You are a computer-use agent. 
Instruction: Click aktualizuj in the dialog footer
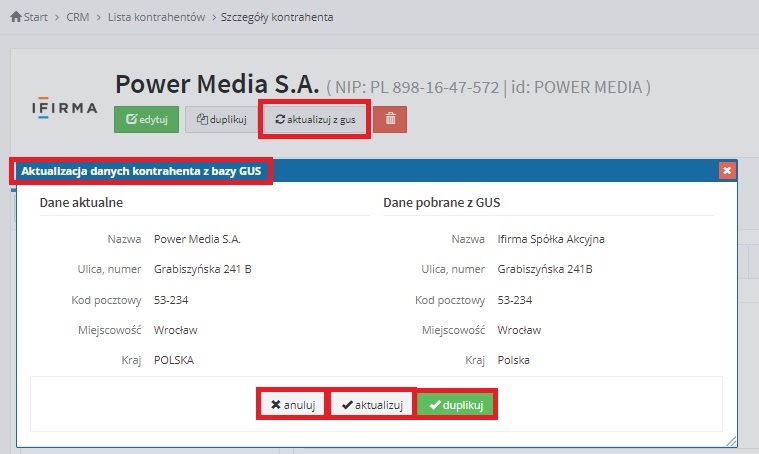pos(372,405)
